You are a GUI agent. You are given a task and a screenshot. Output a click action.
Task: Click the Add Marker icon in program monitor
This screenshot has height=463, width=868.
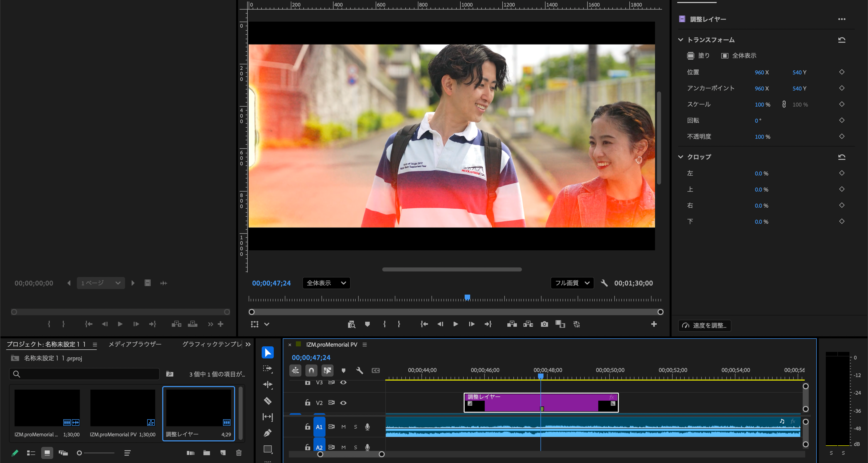coord(367,324)
